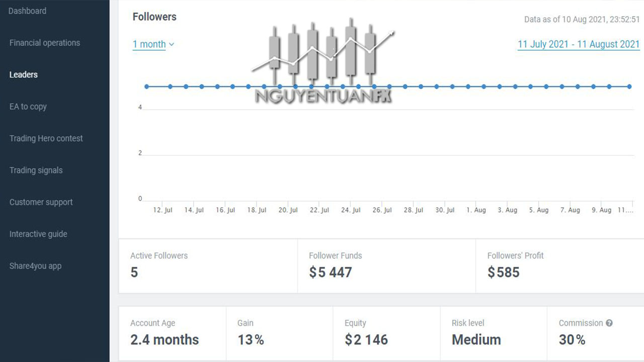Click the Active Followers stat card
644x362 pixels.
(x=208, y=265)
